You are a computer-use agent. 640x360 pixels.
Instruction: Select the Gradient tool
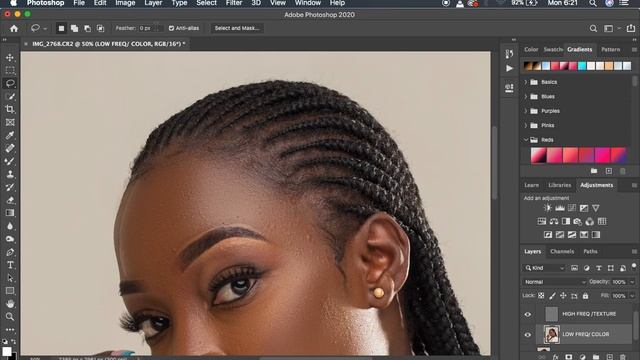click(x=10, y=213)
